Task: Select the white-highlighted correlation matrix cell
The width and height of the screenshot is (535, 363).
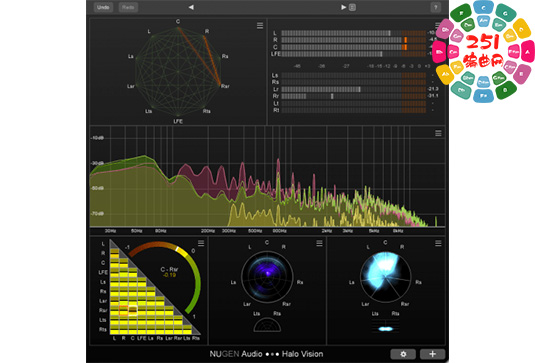Action: click(133, 310)
